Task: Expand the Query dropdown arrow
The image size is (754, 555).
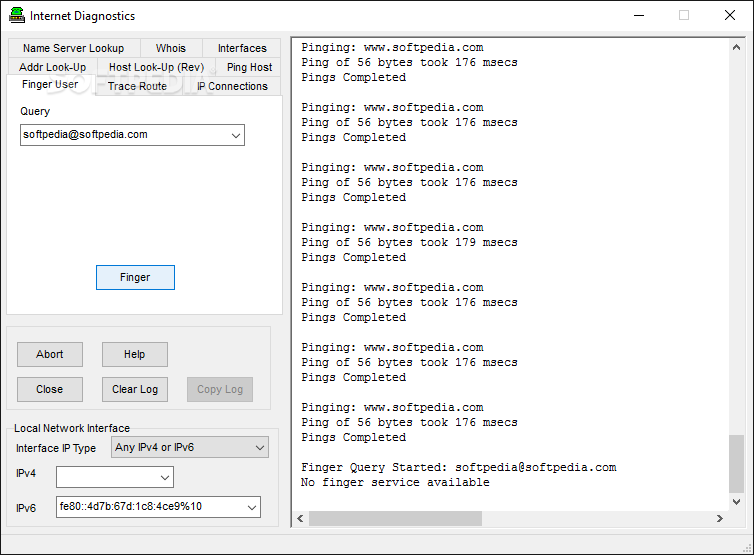Action: (236, 136)
